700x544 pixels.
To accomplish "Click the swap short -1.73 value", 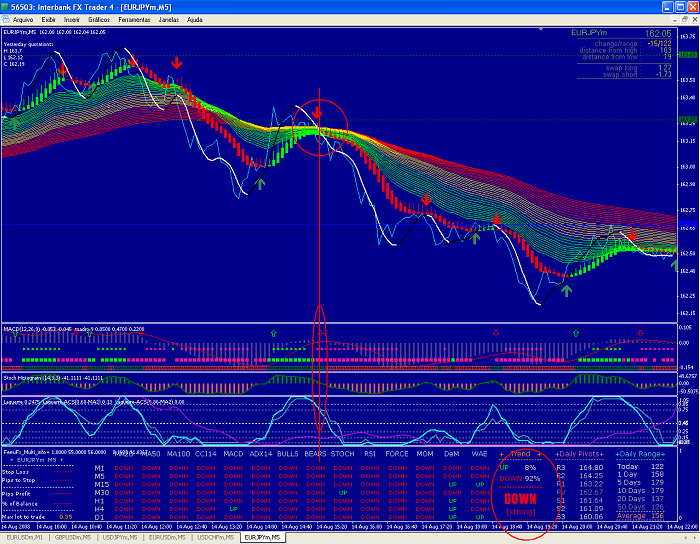I will coord(664,75).
